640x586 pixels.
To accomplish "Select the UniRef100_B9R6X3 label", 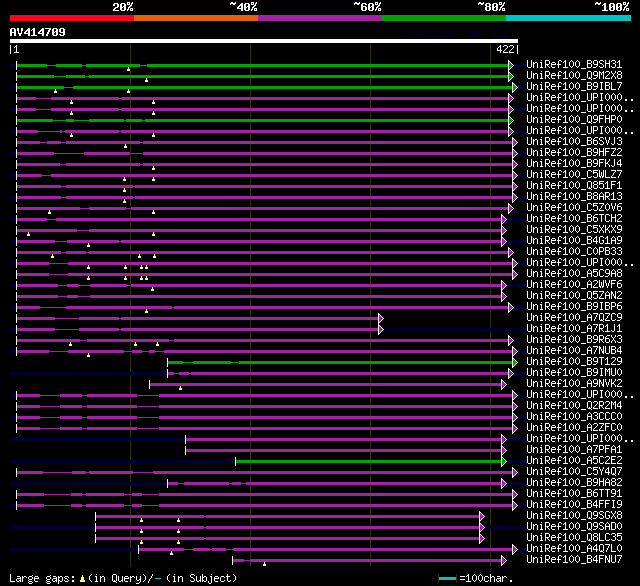I will point(574,340).
